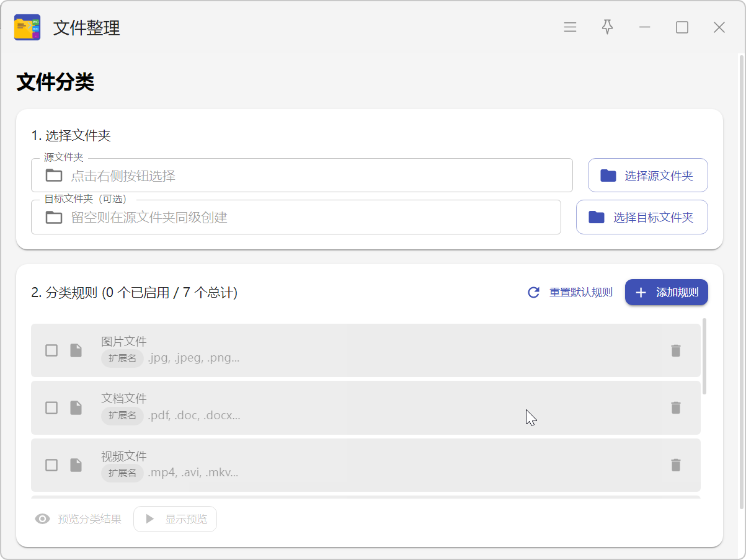Focus the 目标文件夹 (可选) input field
746x560 pixels.
[304, 218]
